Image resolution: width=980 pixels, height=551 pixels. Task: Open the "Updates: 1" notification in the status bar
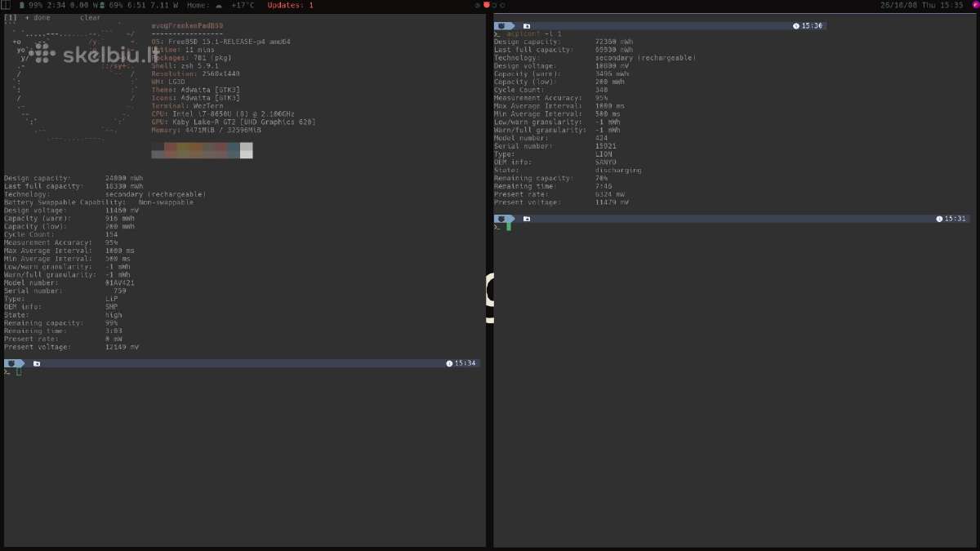tap(290, 5)
